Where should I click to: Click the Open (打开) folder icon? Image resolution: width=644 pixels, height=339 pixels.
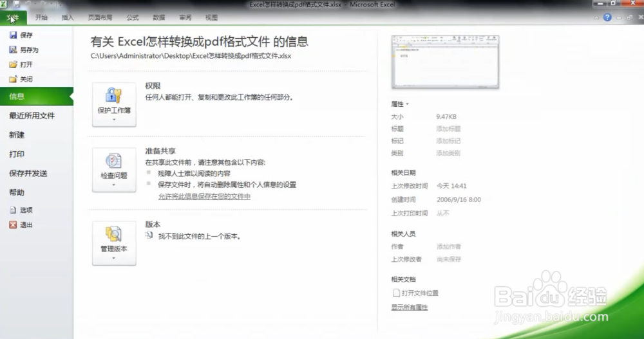13,64
